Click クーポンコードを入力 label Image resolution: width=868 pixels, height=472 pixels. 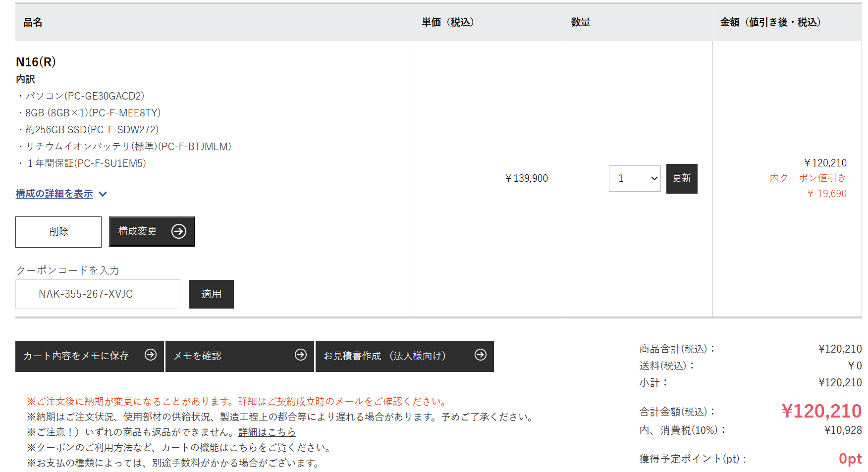coord(68,270)
